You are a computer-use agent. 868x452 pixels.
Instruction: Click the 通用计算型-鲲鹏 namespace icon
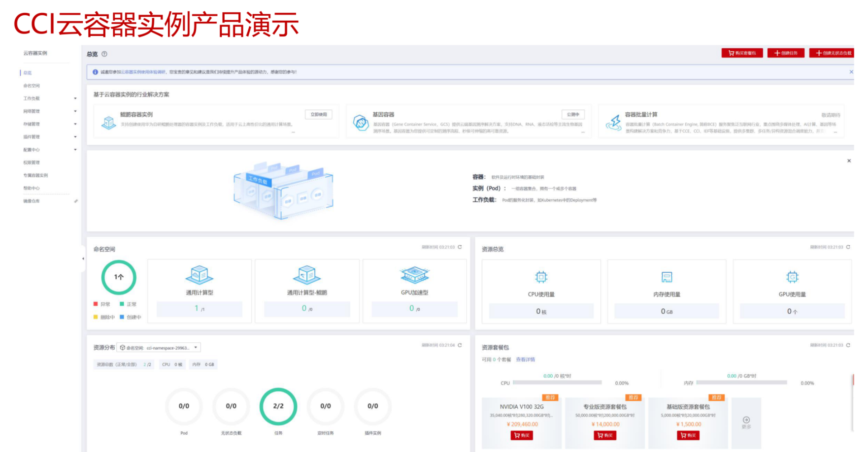coord(307,275)
